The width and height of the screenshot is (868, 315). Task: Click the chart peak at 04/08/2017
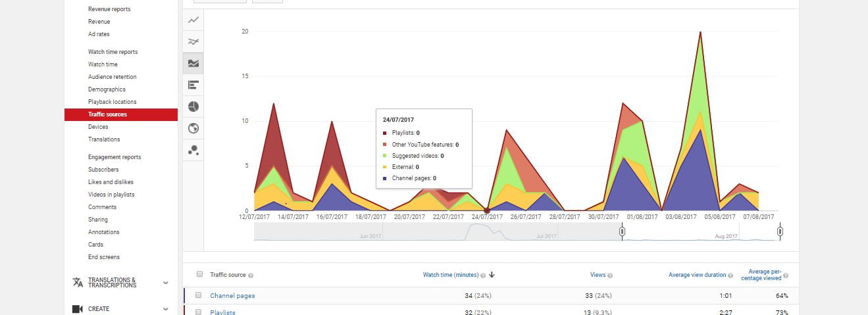pos(700,32)
